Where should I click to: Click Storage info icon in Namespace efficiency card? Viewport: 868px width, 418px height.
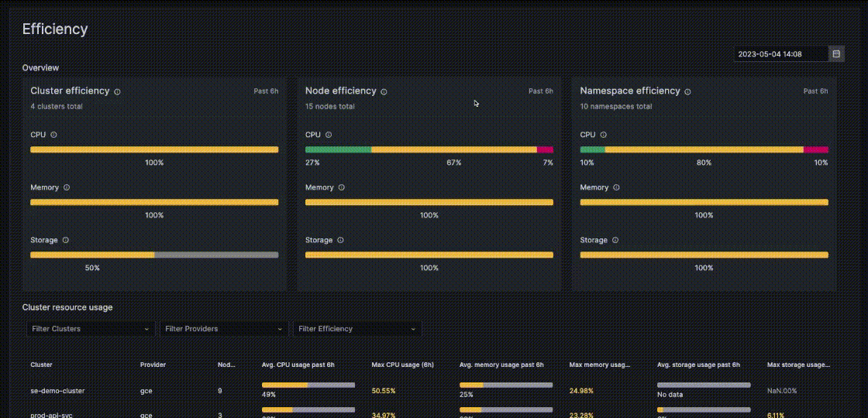pyautogui.click(x=615, y=240)
